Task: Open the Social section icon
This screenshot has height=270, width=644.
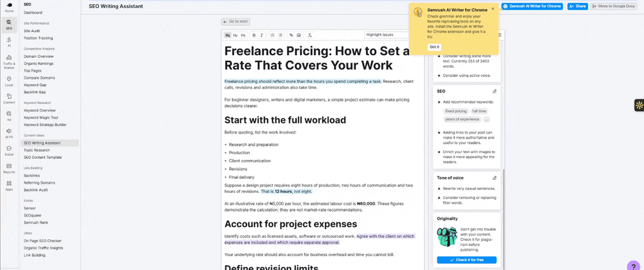Action: pos(9,151)
